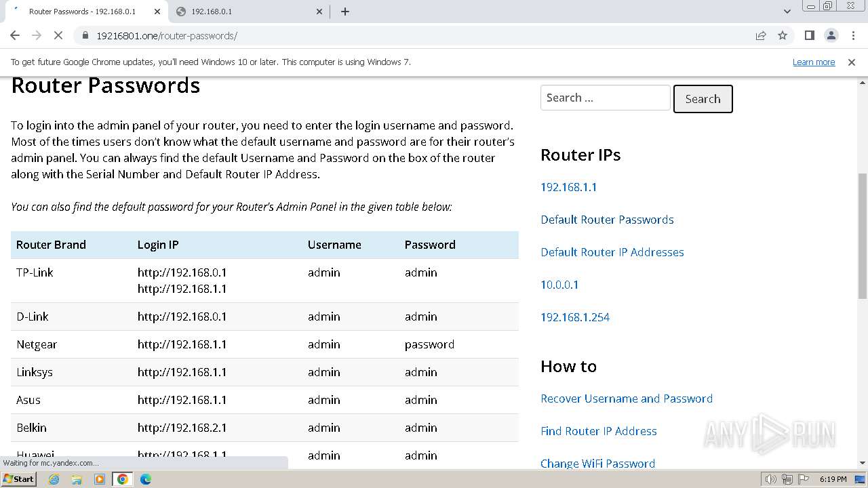
Task: Go back with the browser back arrow
Action: coord(15,35)
